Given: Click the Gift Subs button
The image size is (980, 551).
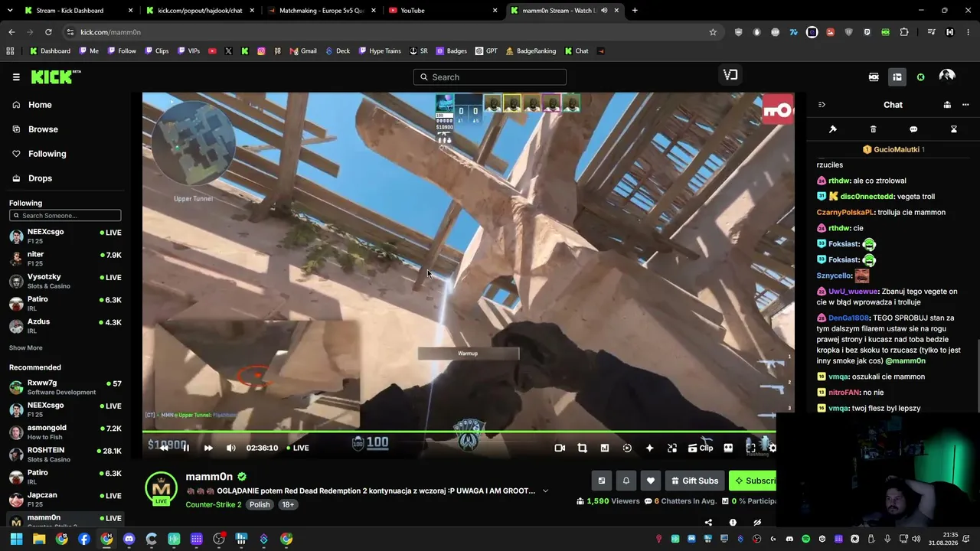Looking at the screenshot, I should click(694, 481).
